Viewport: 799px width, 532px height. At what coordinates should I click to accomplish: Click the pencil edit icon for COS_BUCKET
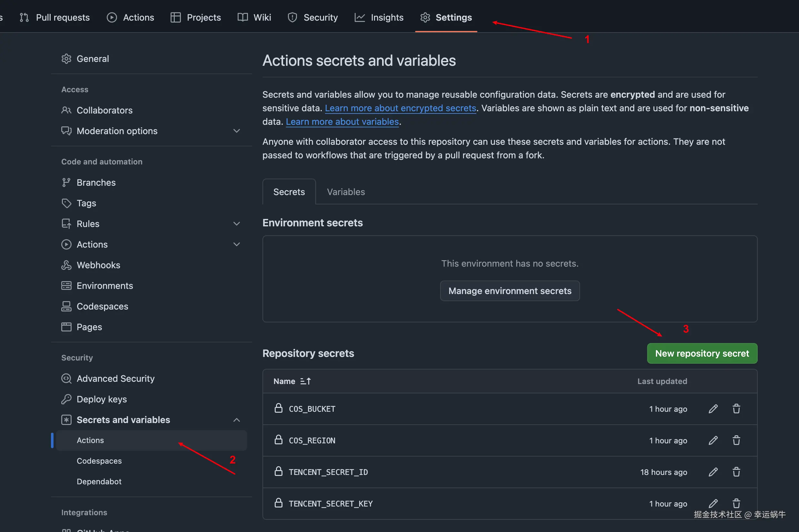(713, 409)
